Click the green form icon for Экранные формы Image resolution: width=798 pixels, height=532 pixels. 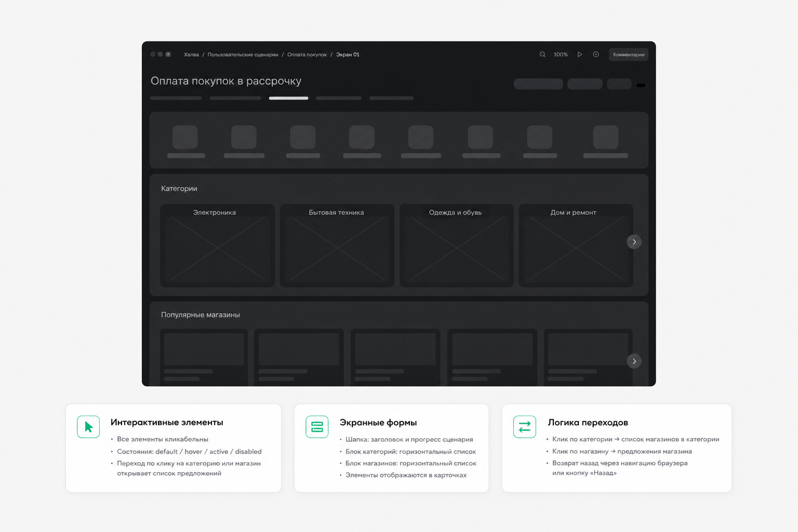[317, 427]
